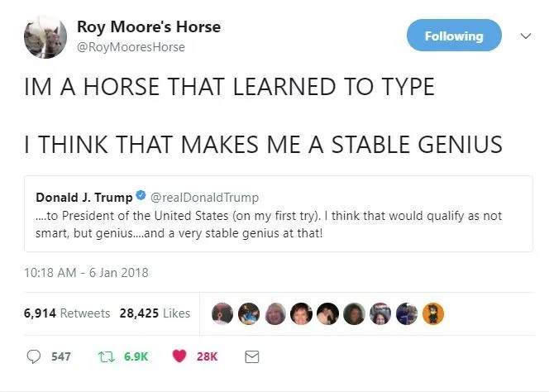Screen dimensions: 549x392
Task: Click the blue verified badge beside Donald J. Trump
Action: 141,198
